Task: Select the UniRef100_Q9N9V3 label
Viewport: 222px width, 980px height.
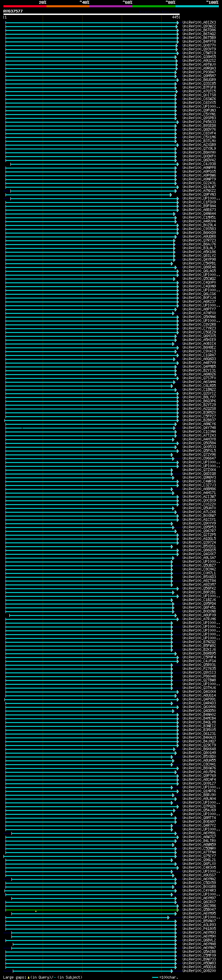Action: 199,477
